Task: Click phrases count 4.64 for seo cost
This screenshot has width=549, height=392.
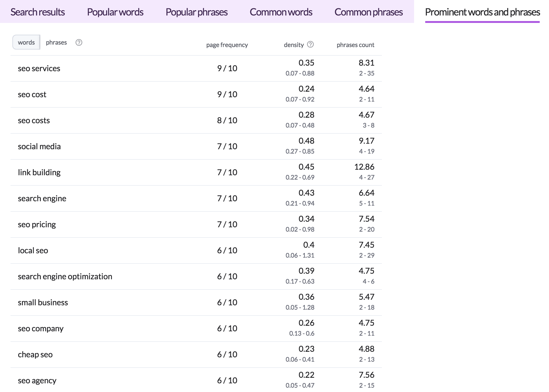Action: (x=366, y=89)
